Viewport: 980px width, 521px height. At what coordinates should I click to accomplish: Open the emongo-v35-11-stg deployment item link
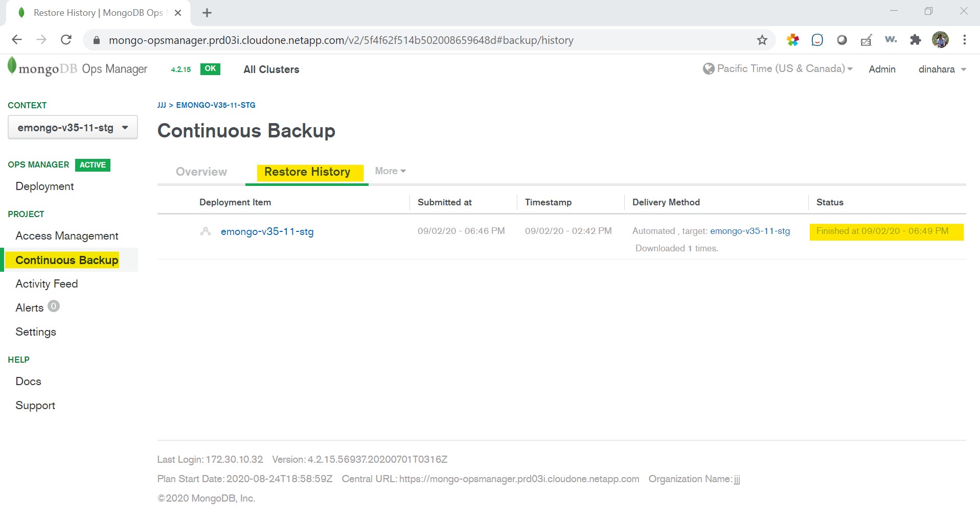click(267, 231)
